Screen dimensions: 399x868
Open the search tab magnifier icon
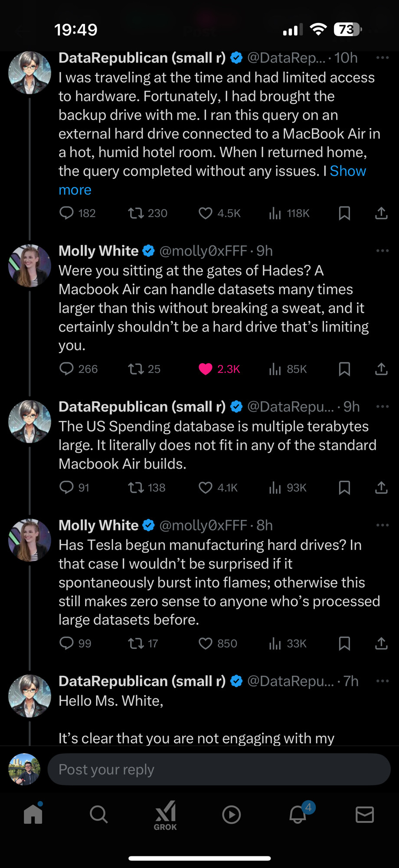tap(98, 815)
